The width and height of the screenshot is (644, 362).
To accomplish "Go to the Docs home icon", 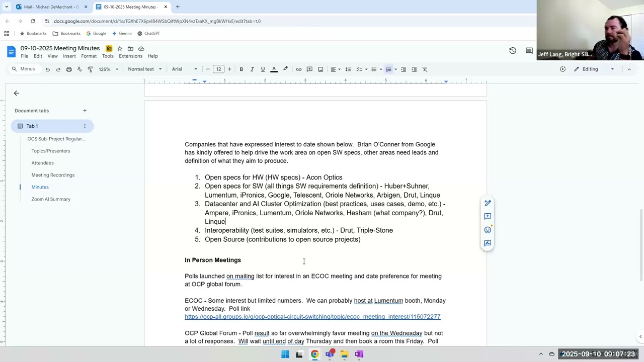I will [11, 51].
